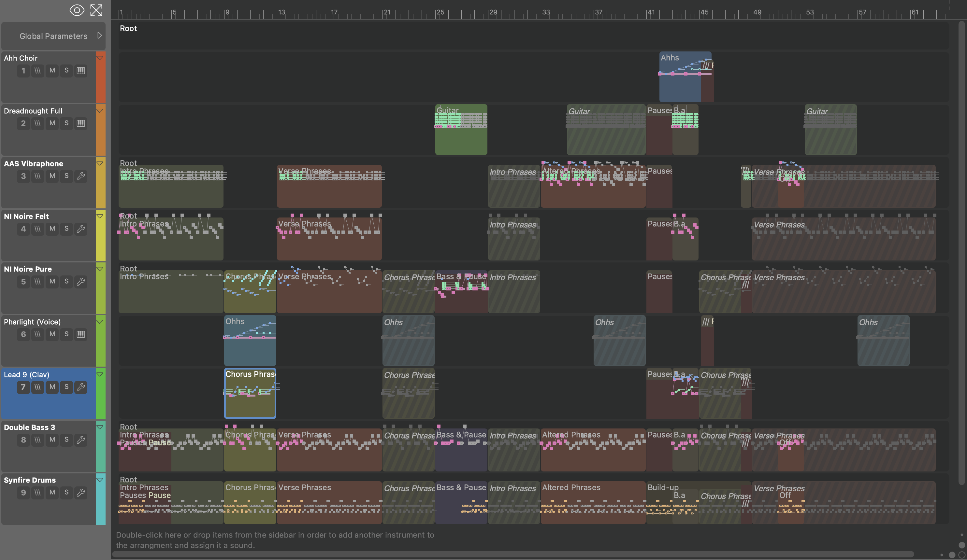Screen dimensions: 967x560
Task: Click the slashes icon on Lead 9 (Clav)
Action: [37, 387]
